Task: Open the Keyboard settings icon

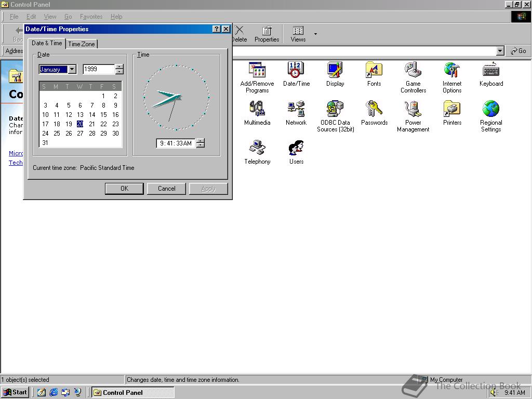Action: click(x=491, y=74)
